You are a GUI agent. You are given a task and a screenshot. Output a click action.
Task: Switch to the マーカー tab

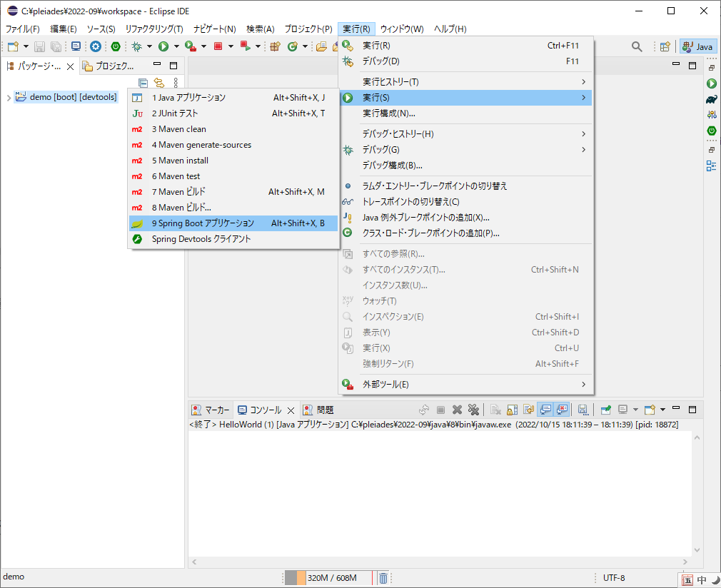[211, 410]
